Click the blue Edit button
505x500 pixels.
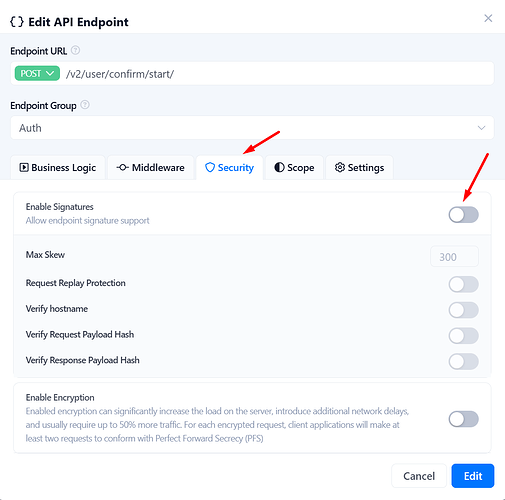(473, 476)
